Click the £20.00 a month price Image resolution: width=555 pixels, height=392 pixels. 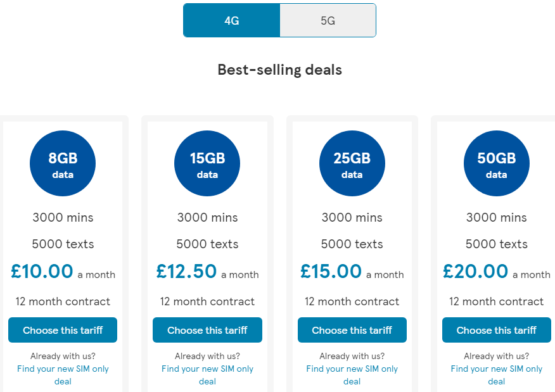(x=496, y=272)
